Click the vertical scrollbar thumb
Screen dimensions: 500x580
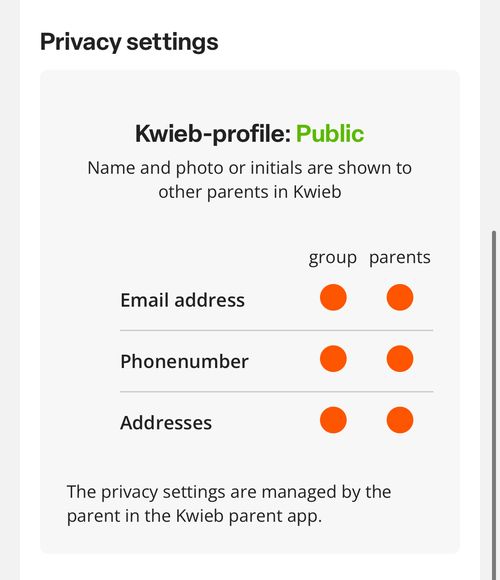tap(494, 405)
